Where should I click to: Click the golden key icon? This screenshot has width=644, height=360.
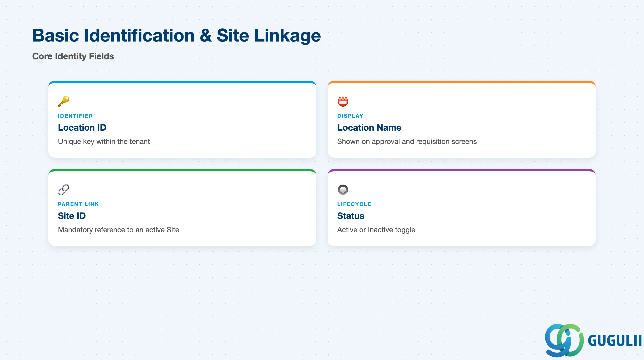pos(64,101)
